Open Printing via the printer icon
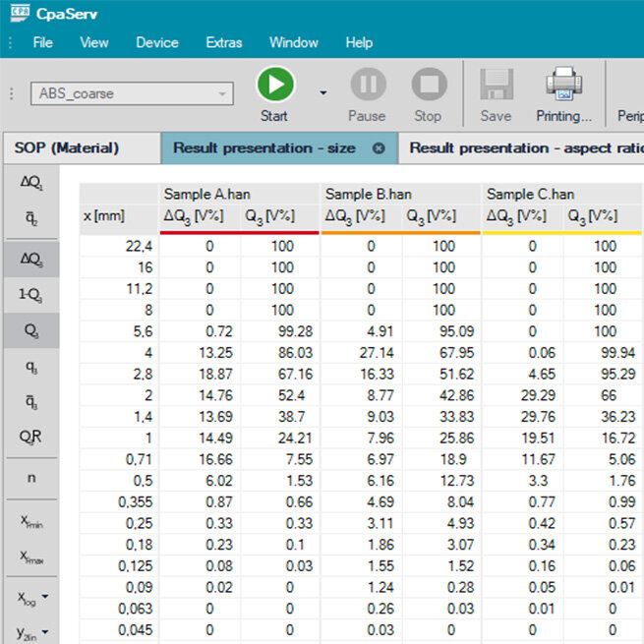The height and width of the screenshot is (644, 644). click(x=564, y=84)
